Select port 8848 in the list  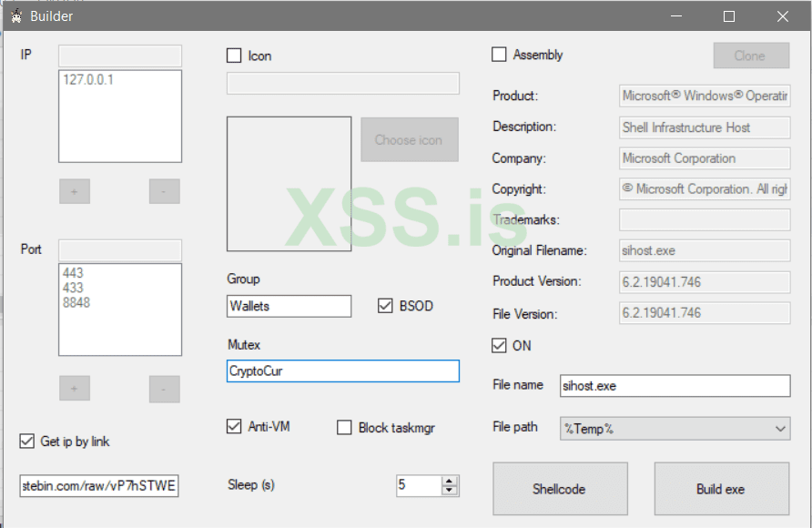76,302
